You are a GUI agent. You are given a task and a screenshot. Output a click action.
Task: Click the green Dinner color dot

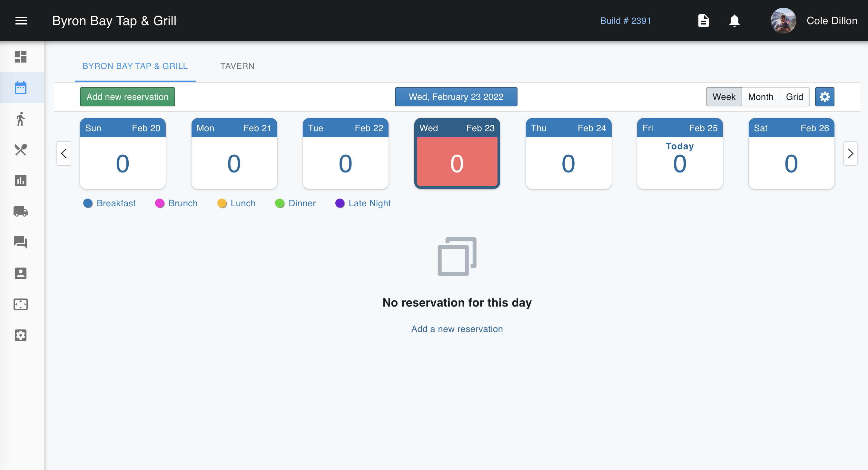click(280, 203)
